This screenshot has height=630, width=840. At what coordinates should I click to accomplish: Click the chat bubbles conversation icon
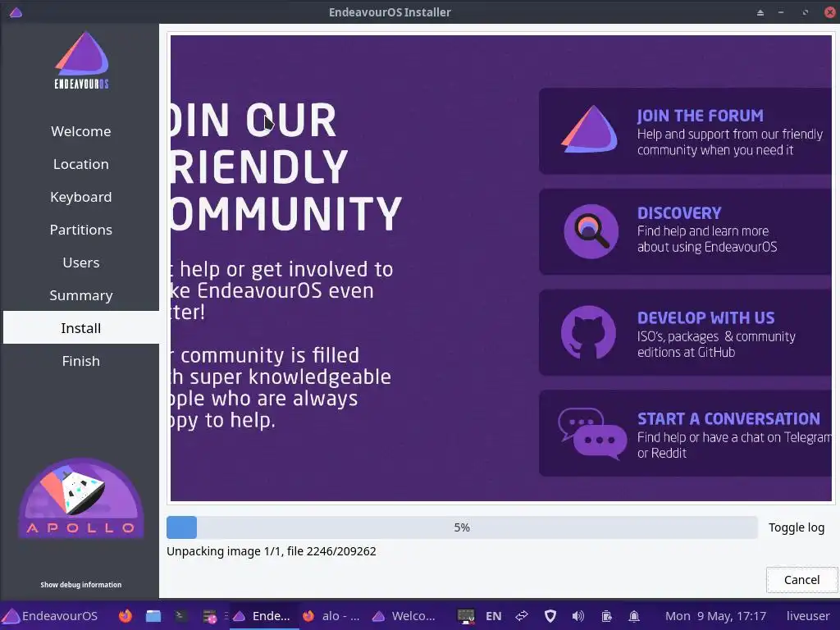click(x=592, y=433)
